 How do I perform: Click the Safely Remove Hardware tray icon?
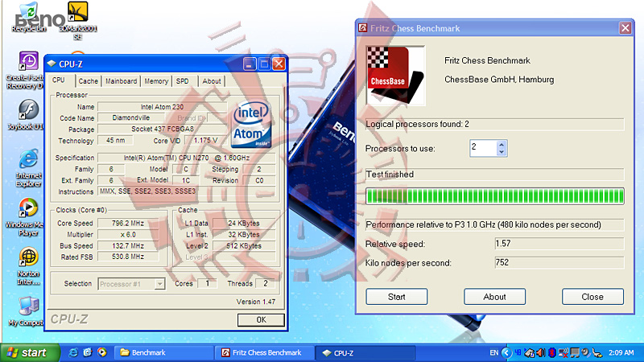point(597,353)
